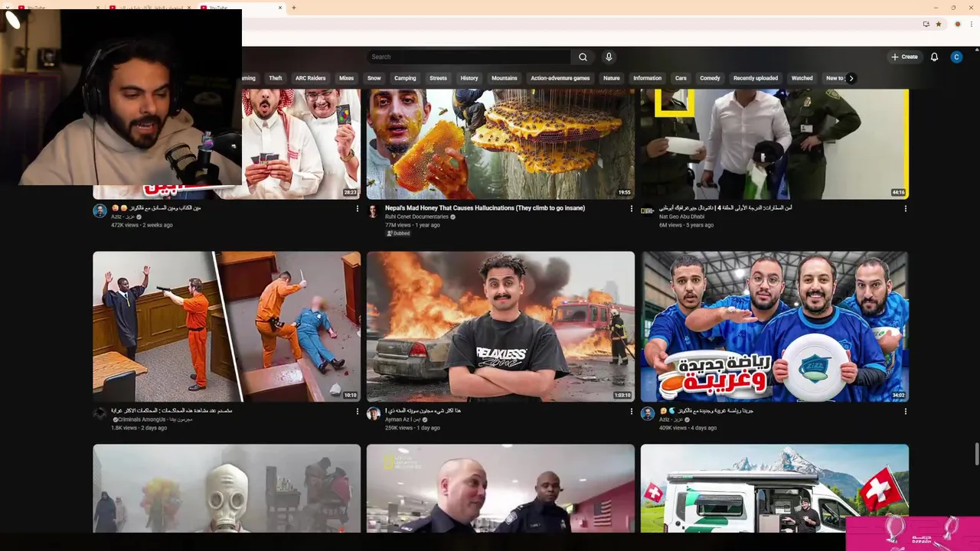Switch to the second browser tab with Arabic title
Image resolution: width=980 pixels, height=551 pixels.
click(149, 8)
